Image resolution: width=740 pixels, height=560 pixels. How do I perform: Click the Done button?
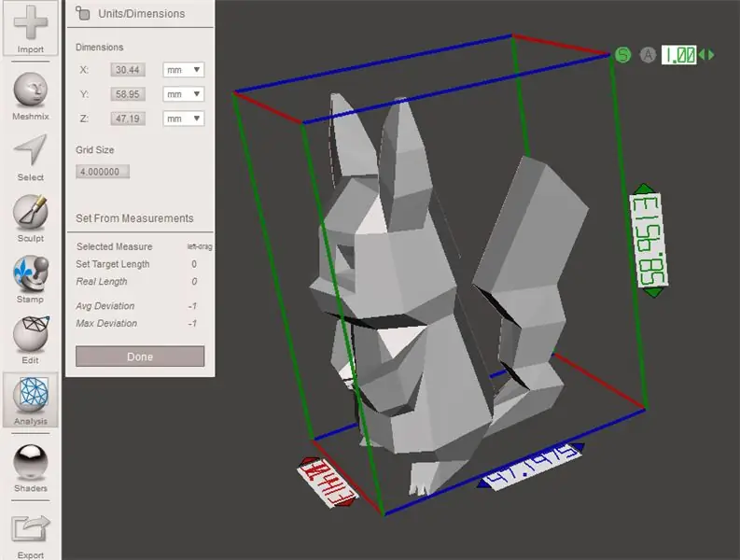click(x=140, y=357)
